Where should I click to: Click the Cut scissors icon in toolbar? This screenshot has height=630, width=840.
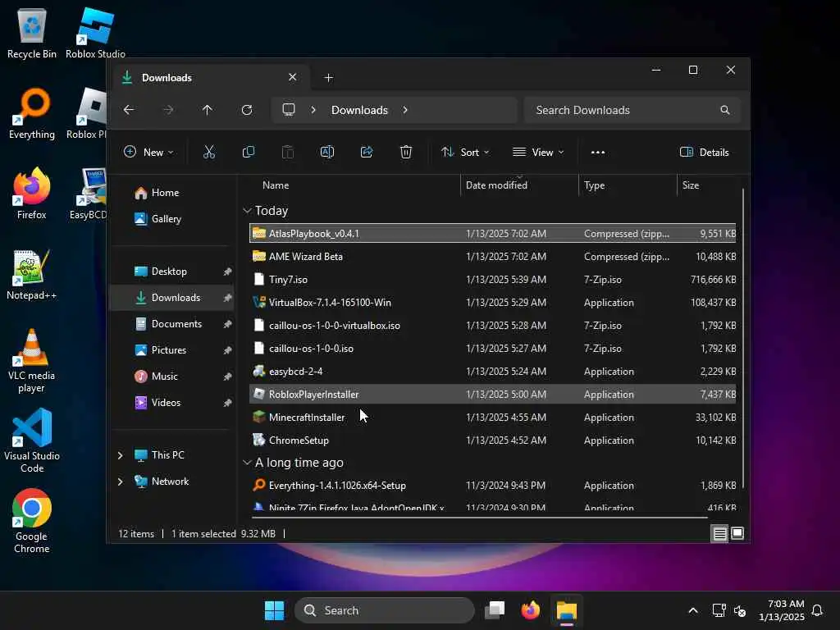pyautogui.click(x=209, y=152)
